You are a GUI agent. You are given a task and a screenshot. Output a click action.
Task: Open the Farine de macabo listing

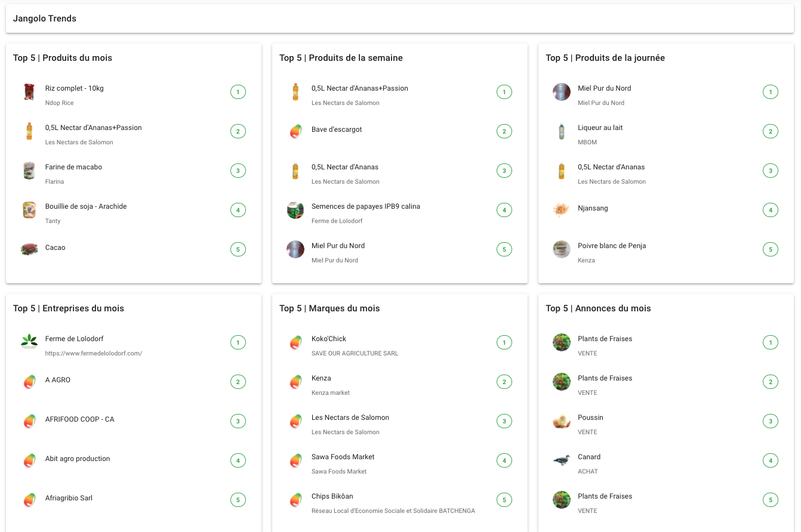pyautogui.click(x=73, y=167)
